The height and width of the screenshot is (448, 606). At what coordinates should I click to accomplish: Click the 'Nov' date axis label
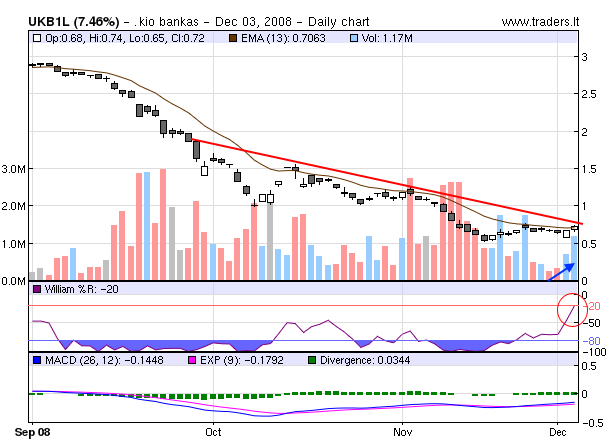coord(402,432)
